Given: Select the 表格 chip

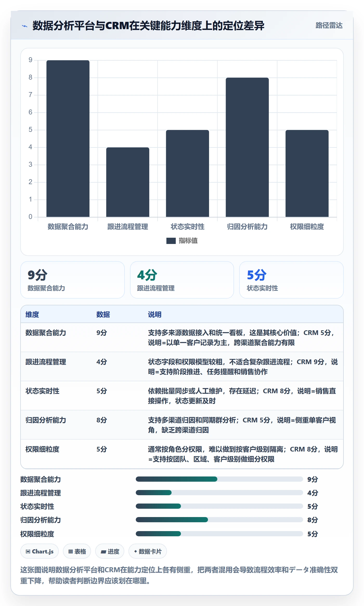Looking at the screenshot, I should (77, 551).
